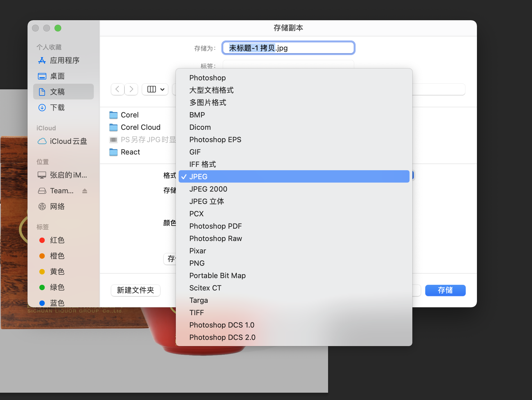Image resolution: width=532 pixels, height=400 pixels.
Task: Click the Network globe icon
Action: tap(42, 206)
